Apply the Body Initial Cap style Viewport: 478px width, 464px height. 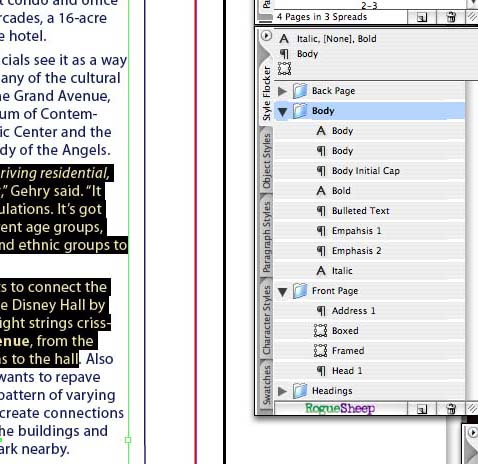[369, 171]
